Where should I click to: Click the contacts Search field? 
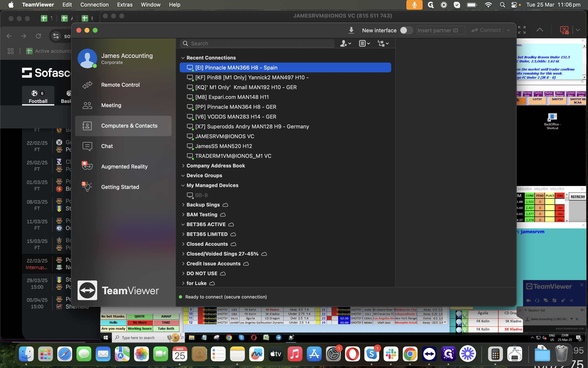pyautogui.click(x=257, y=43)
